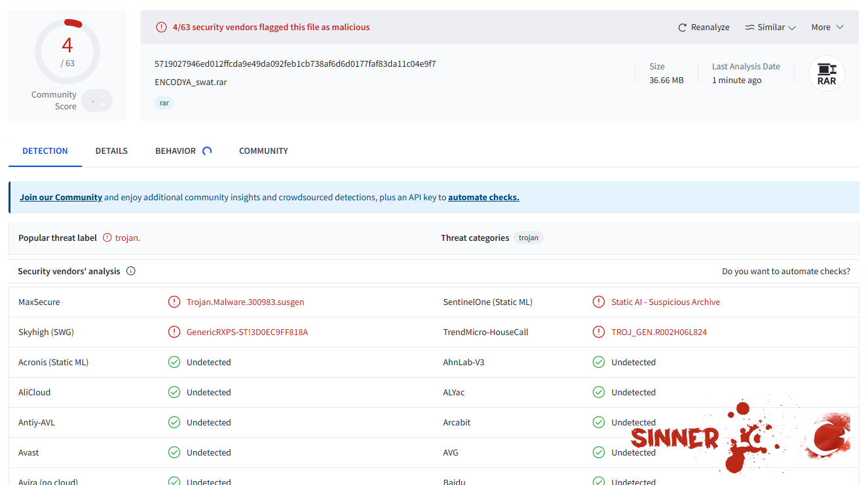868x485 pixels.
Task: Click AliCloud undetected checkmark icon
Action: 174,393
